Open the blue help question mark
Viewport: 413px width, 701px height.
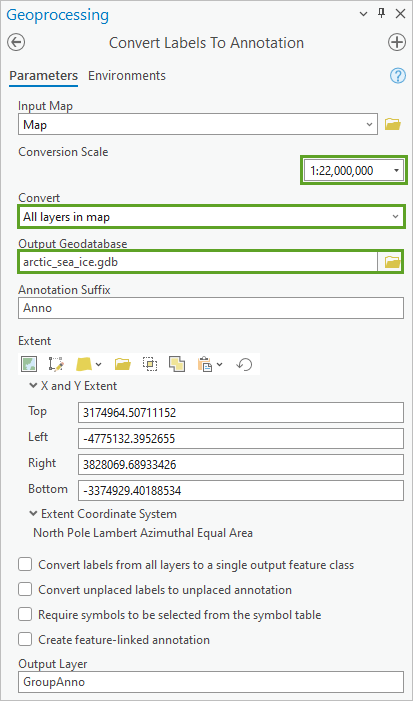[398, 76]
